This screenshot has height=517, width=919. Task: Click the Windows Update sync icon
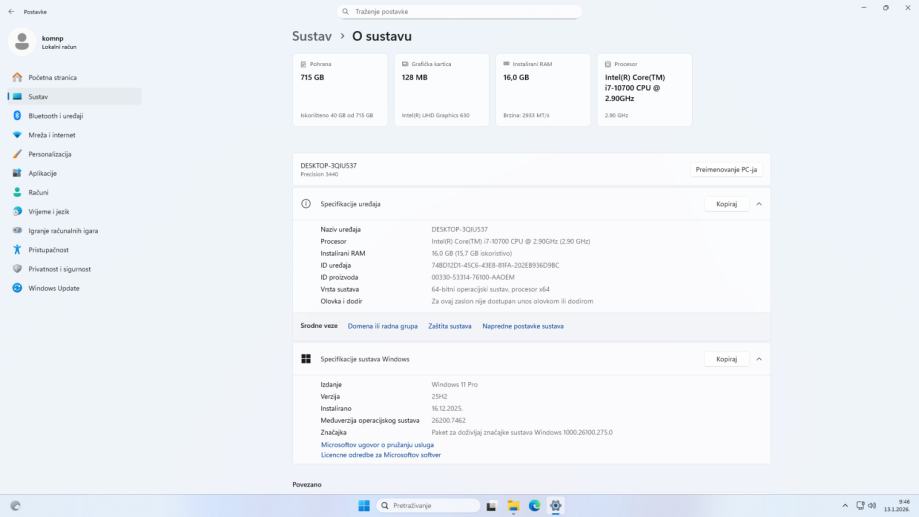pos(17,288)
